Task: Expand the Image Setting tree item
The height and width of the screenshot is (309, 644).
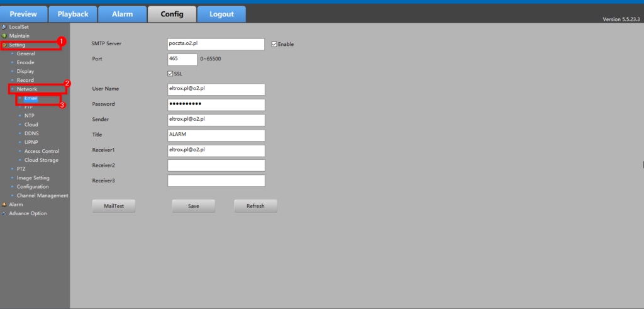Action: click(12, 178)
